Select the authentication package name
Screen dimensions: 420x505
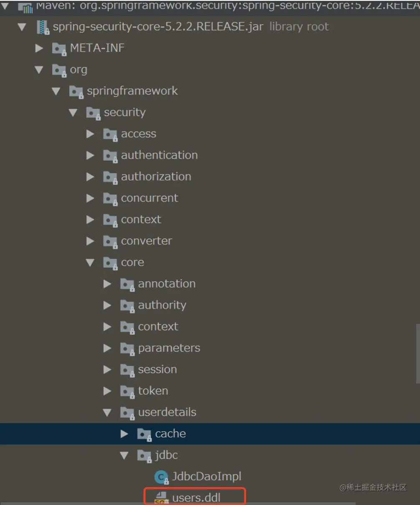tap(159, 155)
